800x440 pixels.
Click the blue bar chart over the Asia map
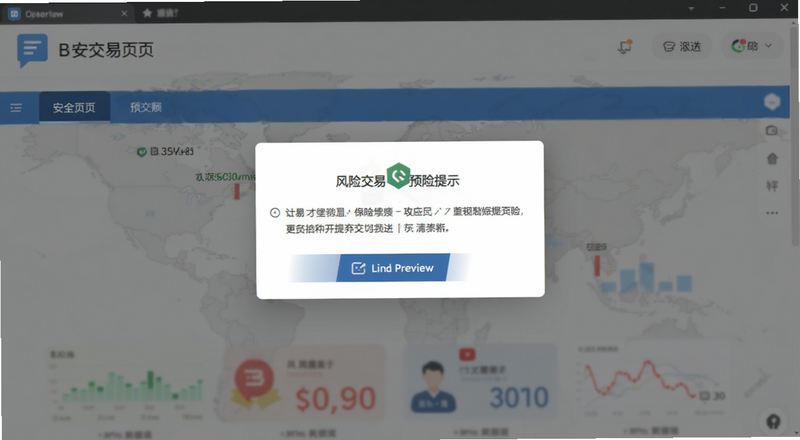(646, 278)
